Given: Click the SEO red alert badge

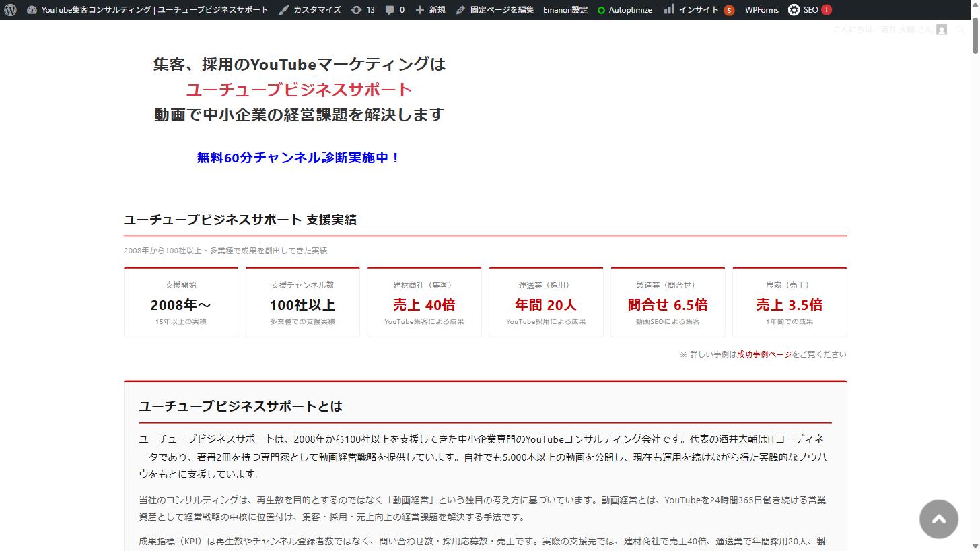Looking at the screenshot, I should pos(827,10).
